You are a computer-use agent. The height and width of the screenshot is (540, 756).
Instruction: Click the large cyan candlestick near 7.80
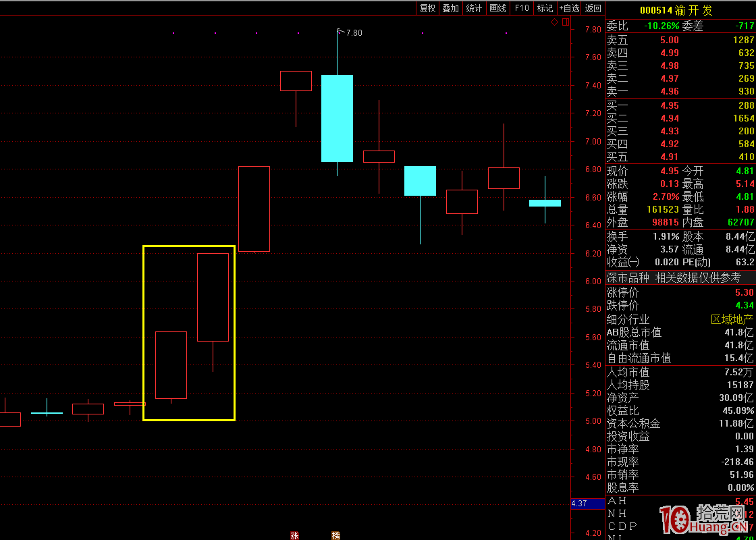[x=337, y=118]
